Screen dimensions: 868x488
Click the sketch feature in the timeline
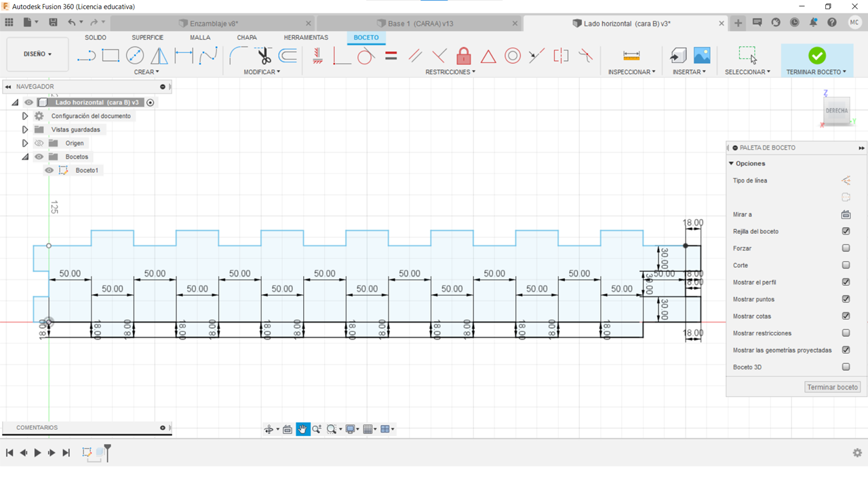[x=87, y=452]
